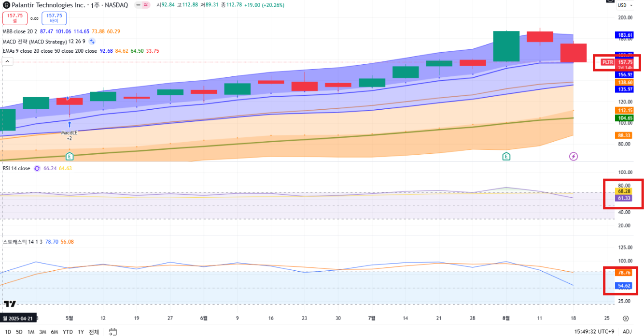Select the 3M range tab
Screen dimensions: 644x336
[42, 332]
